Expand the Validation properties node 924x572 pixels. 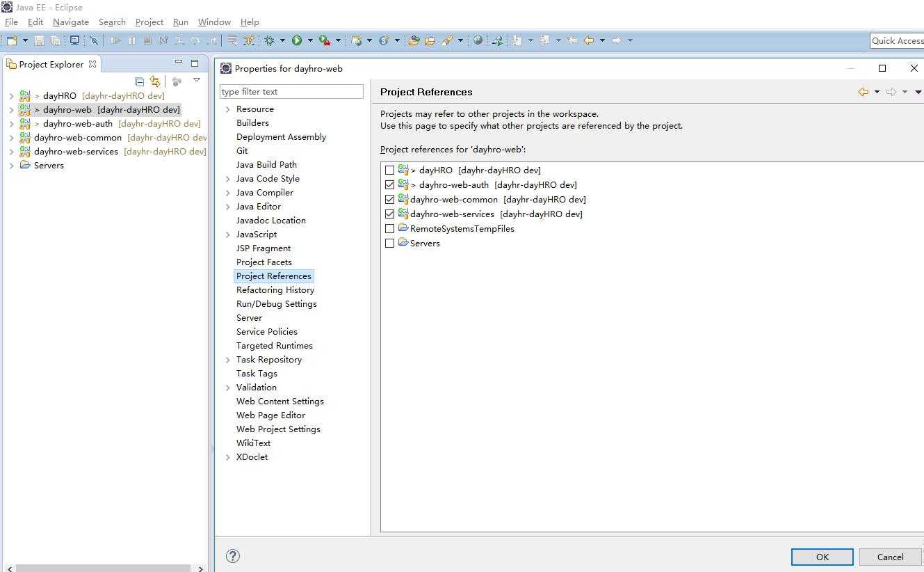[227, 388]
